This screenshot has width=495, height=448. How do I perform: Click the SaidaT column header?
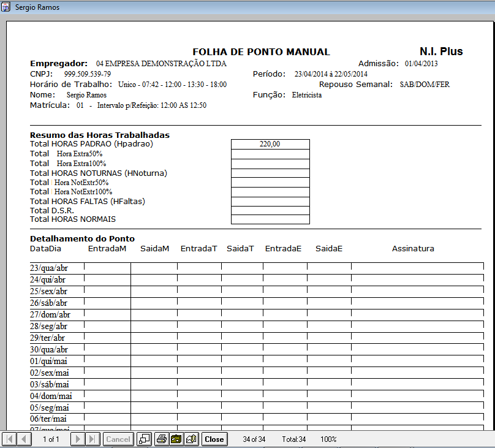240,248
